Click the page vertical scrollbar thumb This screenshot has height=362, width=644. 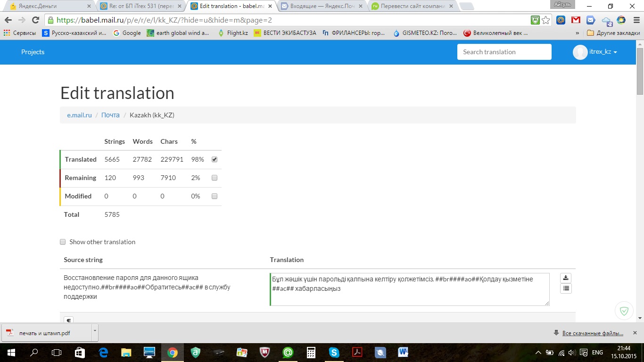click(640, 71)
